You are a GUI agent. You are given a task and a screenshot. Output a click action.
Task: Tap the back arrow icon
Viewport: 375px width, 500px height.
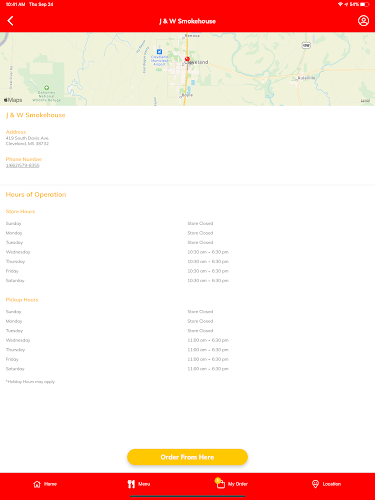pos(10,21)
